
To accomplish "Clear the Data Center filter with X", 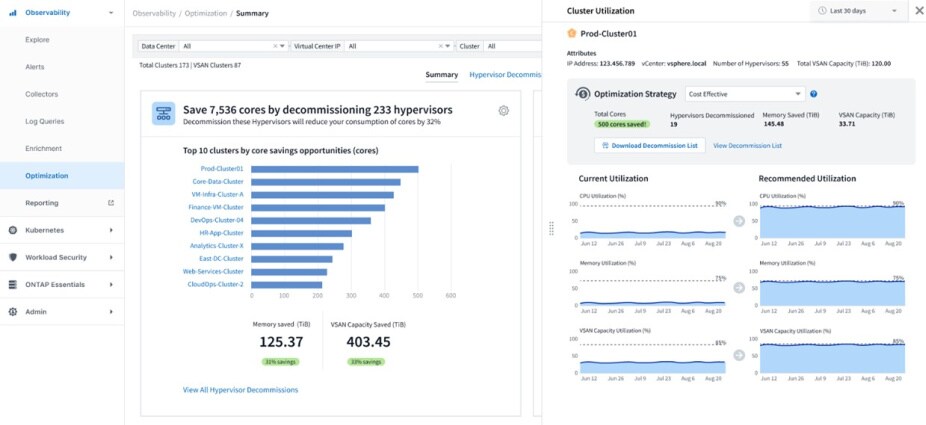I will 275,46.
